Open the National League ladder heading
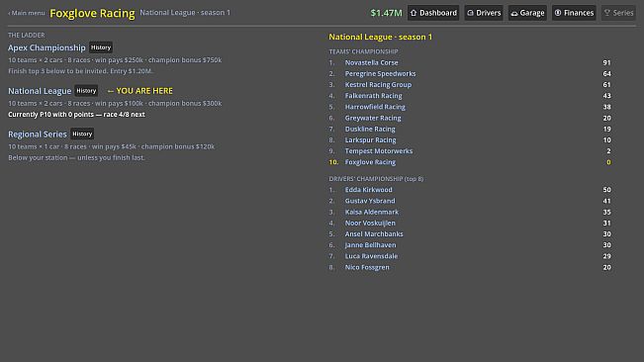Image resolution: width=644 pixels, height=362 pixels. [x=40, y=91]
